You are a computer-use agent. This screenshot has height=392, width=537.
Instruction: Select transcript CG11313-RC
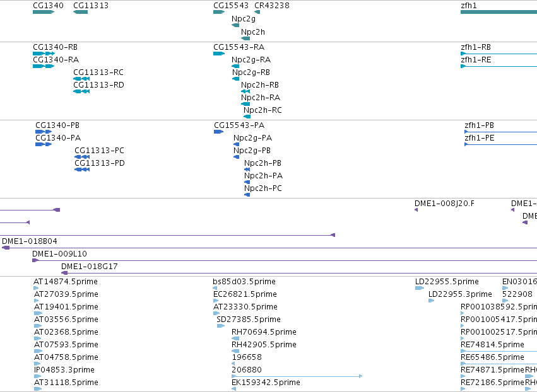click(98, 72)
